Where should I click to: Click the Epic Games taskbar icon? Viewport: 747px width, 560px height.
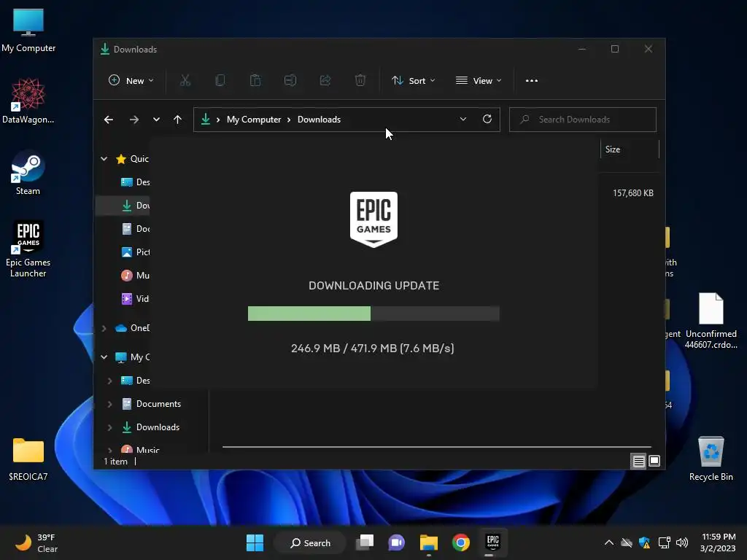[492, 542]
